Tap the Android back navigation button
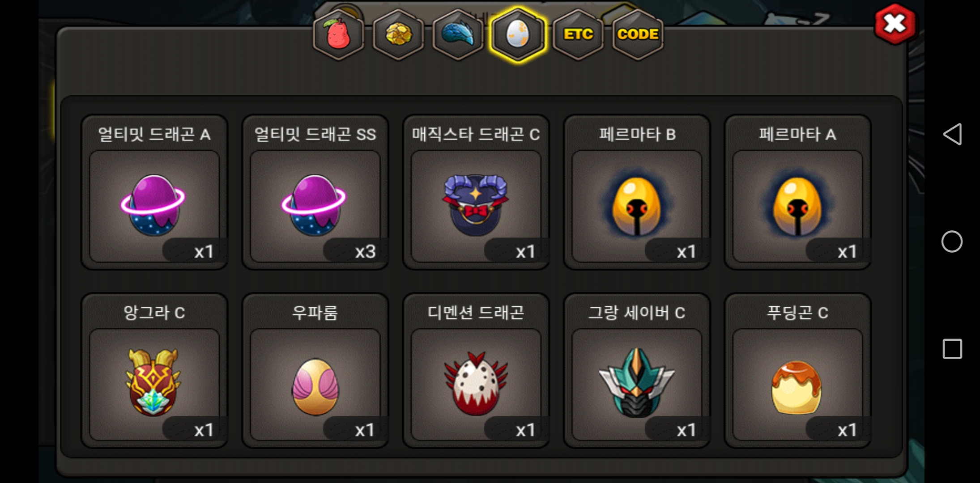 point(952,134)
